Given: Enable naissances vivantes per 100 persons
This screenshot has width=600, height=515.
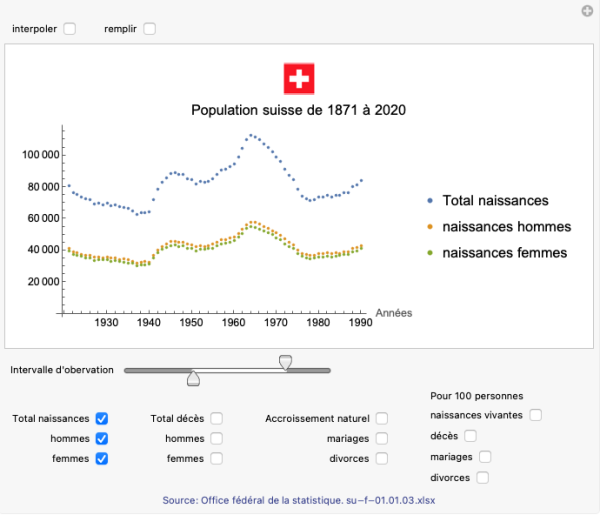Looking at the screenshot, I should click(x=536, y=415).
